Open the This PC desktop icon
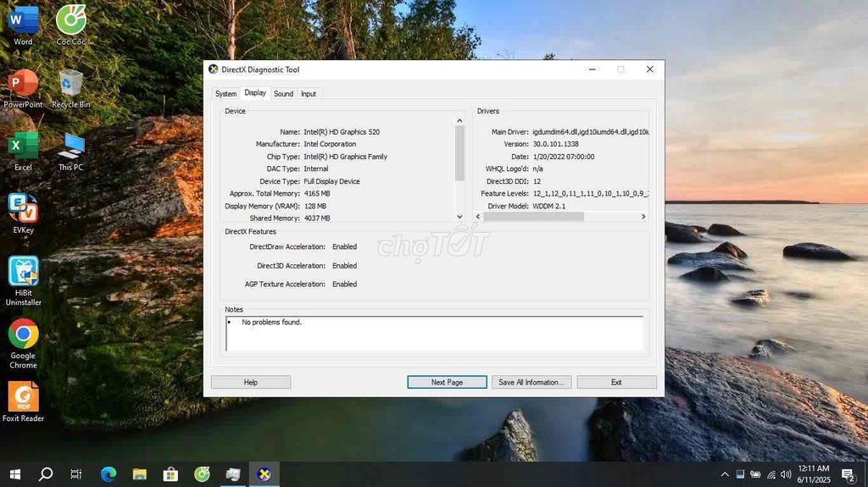Image resolution: width=868 pixels, height=487 pixels. 71,151
